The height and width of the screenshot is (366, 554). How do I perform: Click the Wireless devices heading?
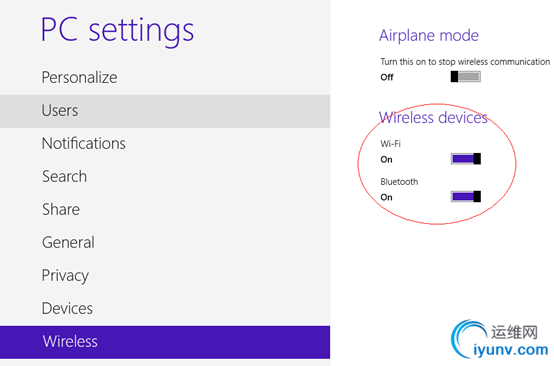433,118
